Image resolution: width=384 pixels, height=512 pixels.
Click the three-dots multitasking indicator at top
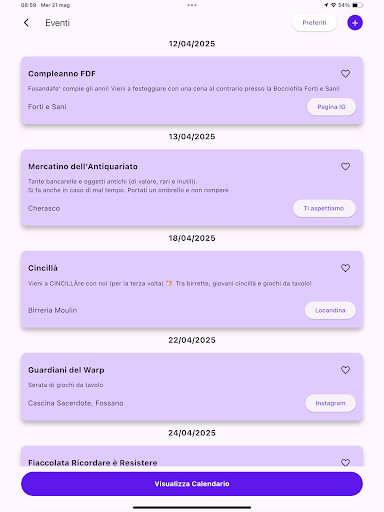[192, 5]
